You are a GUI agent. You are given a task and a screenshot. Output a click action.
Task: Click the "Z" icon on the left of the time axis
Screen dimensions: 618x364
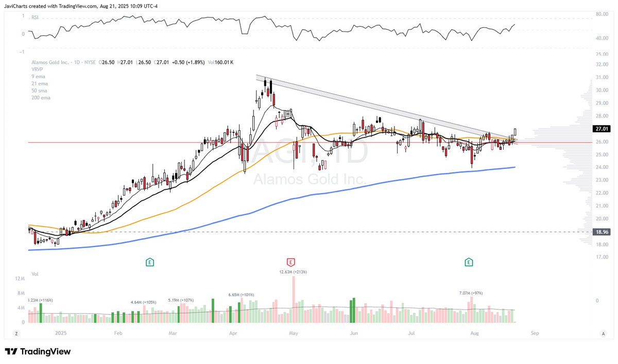[x=16, y=333]
